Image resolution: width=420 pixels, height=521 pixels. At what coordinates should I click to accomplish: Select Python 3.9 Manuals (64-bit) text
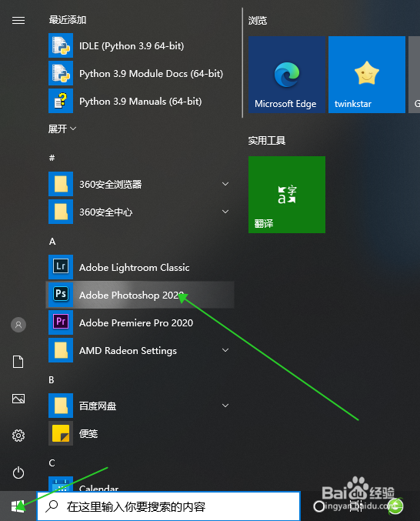141,102
